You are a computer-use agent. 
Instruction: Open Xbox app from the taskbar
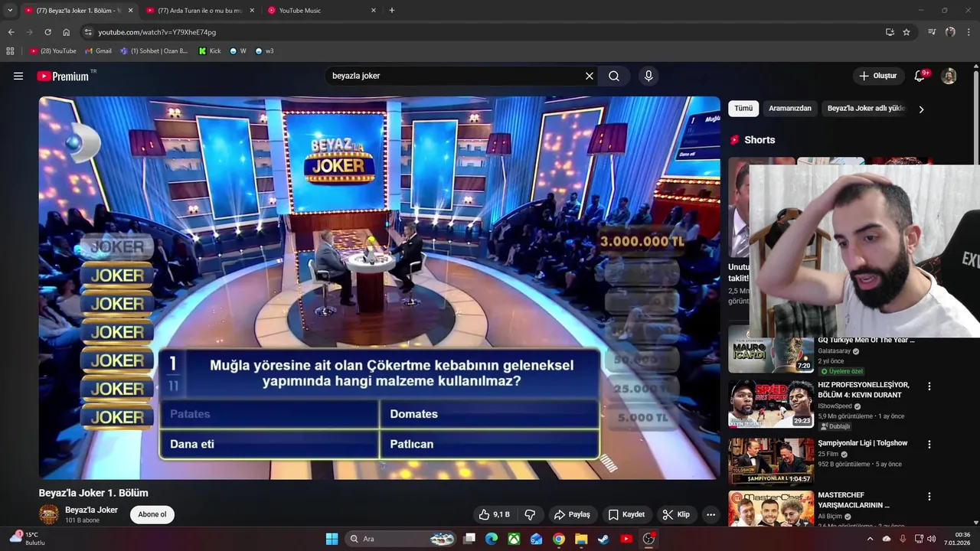point(514,539)
